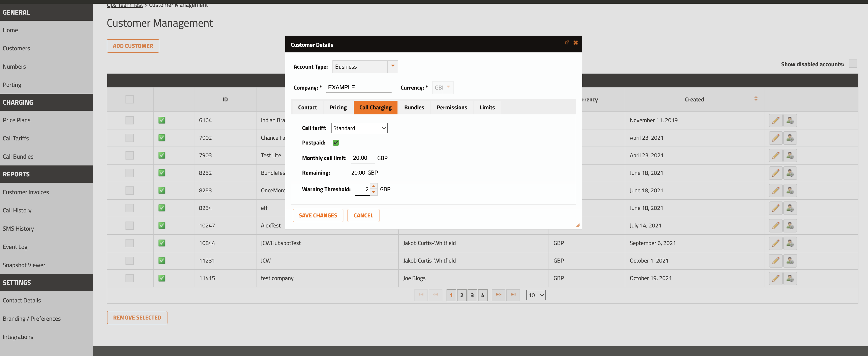
Task: Jump to last page arrow in pager
Action: coord(513,295)
